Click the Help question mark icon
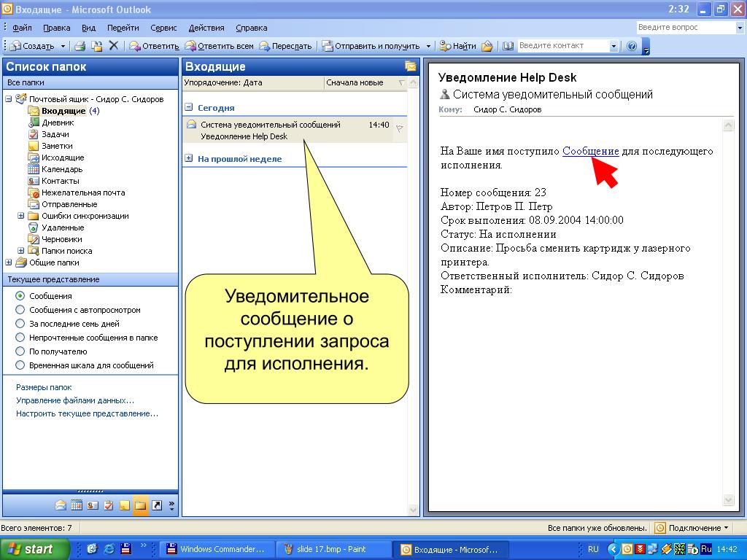Screen dimensions: 747x560 632,46
